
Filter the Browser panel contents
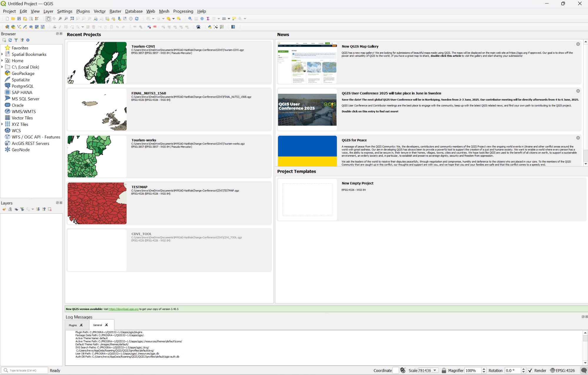(16, 40)
